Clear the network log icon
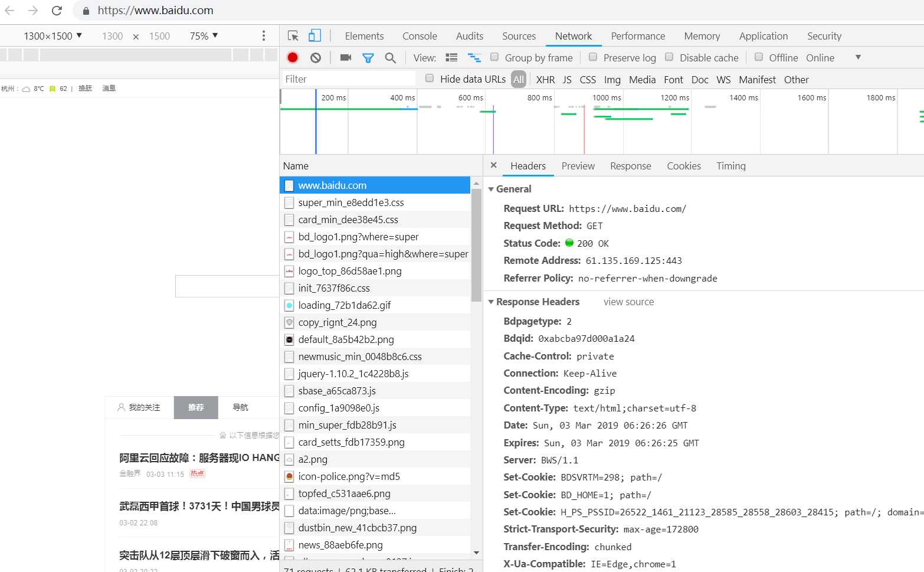This screenshot has width=924, height=572. pos(316,57)
